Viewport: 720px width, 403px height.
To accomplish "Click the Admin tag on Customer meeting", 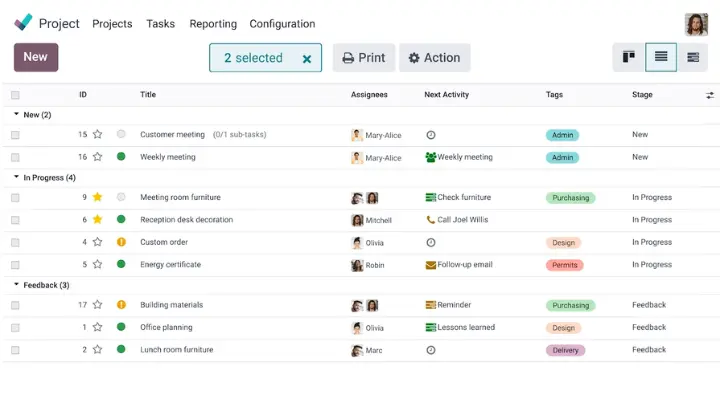I will point(562,135).
